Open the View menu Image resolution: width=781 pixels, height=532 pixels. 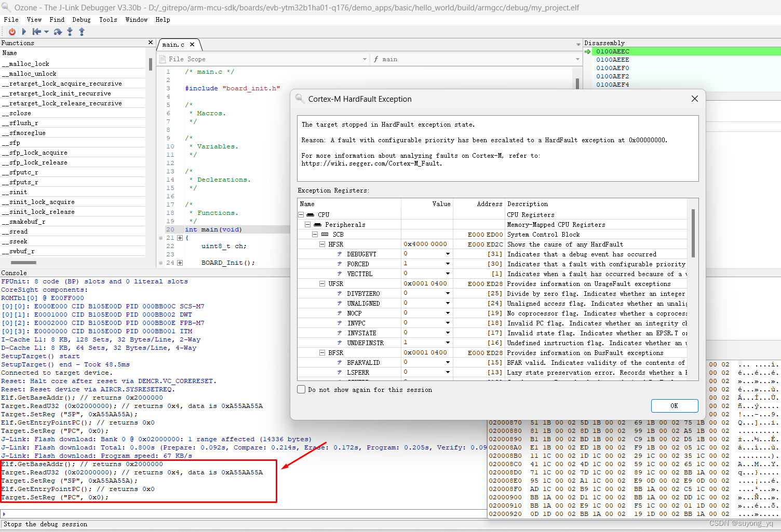pos(34,20)
